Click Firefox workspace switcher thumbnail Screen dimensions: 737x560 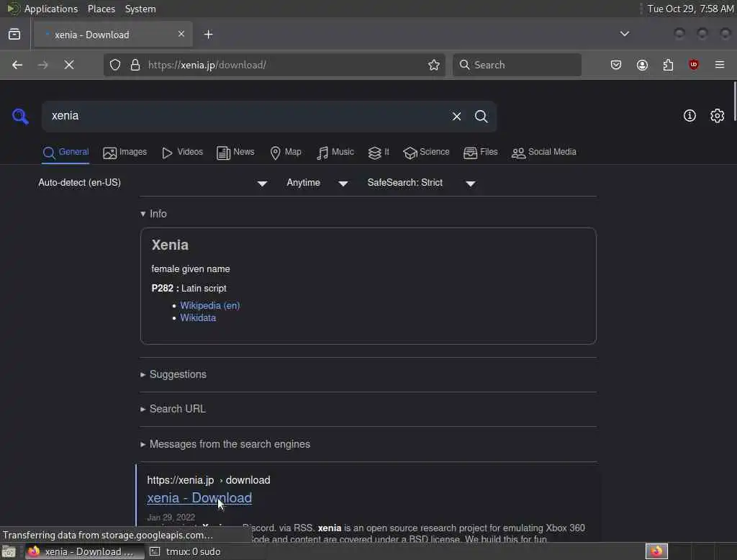pos(656,551)
